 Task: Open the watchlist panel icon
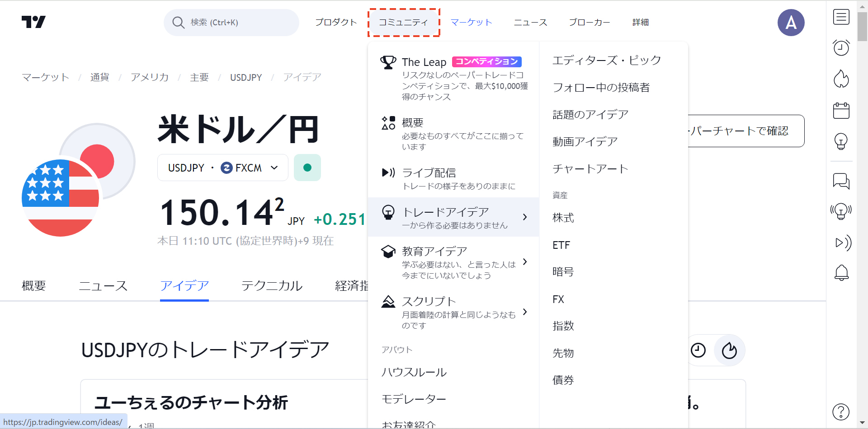(x=841, y=17)
